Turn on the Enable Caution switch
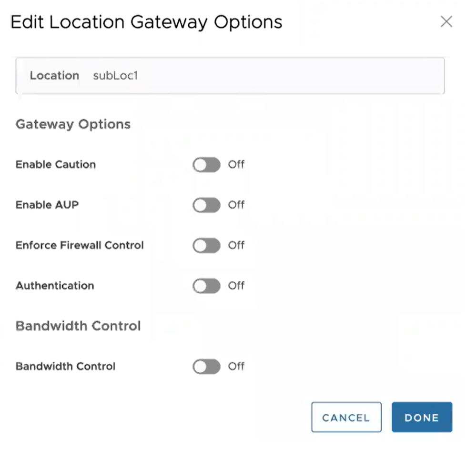The image size is (476, 458). click(206, 165)
